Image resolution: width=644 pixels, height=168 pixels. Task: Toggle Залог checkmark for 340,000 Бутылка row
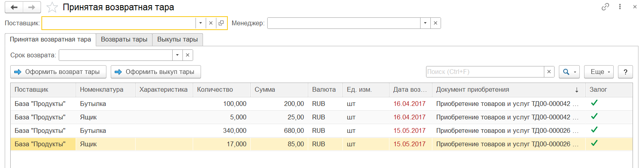pos(594,130)
